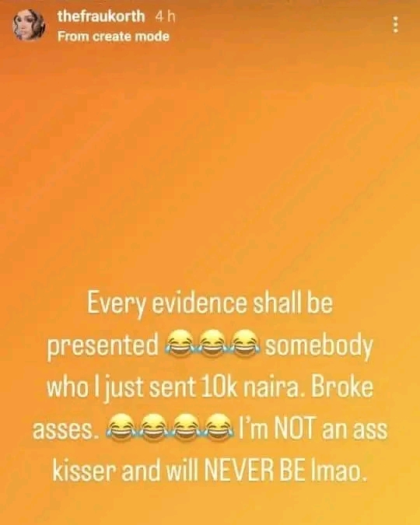Tap the 'NEVER BE lmao.' text
The width and height of the screenshot is (420, 525).
(x=283, y=471)
